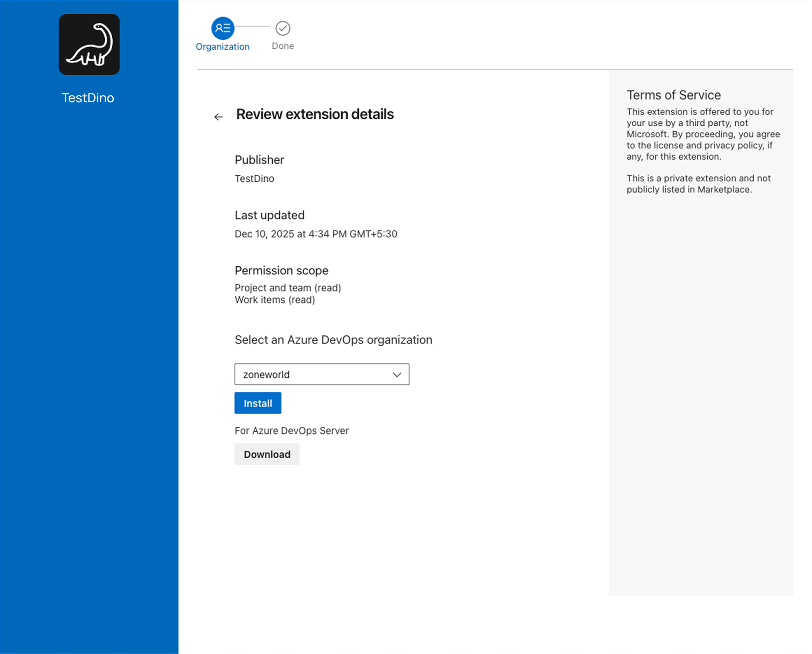Screen dimensions: 812x654
Task: Click the Done step label
Action: click(x=282, y=46)
